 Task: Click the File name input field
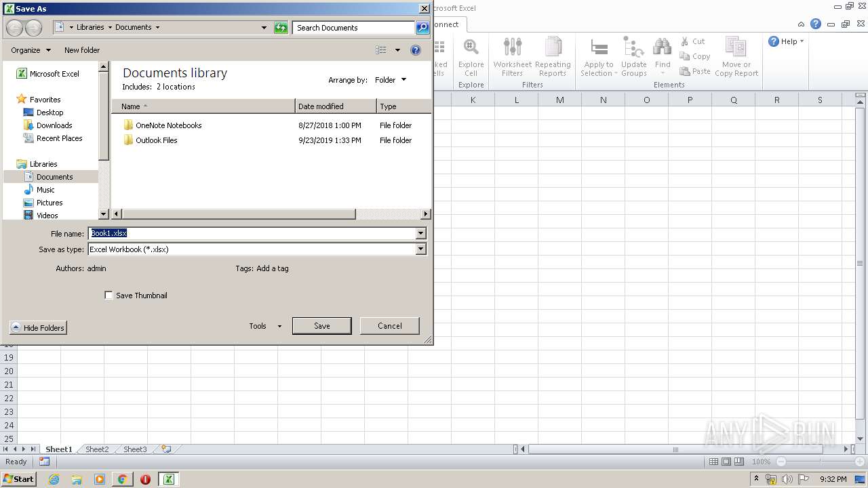252,233
